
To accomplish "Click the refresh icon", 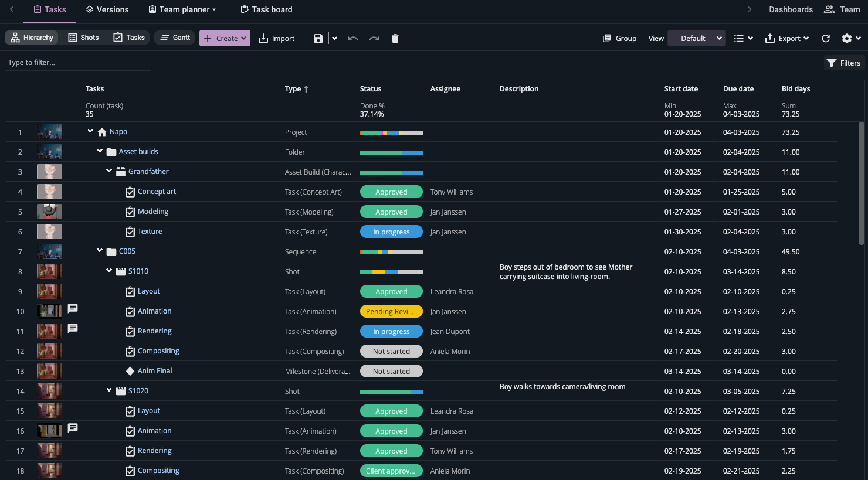I will pyautogui.click(x=826, y=39).
